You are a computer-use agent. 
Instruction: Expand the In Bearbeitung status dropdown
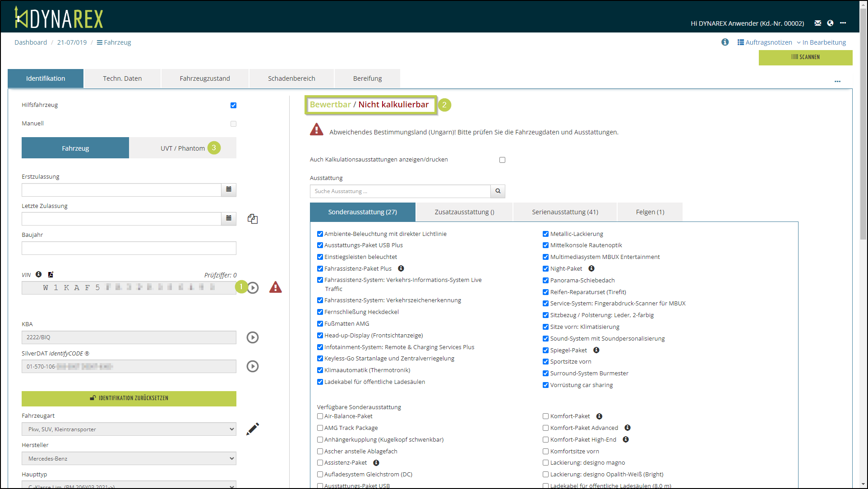coord(821,42)
